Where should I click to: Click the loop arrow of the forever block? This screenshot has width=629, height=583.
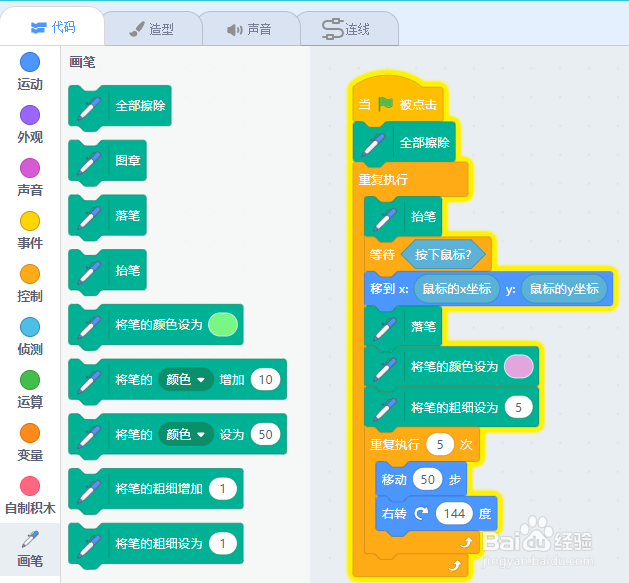pos(455,566)
